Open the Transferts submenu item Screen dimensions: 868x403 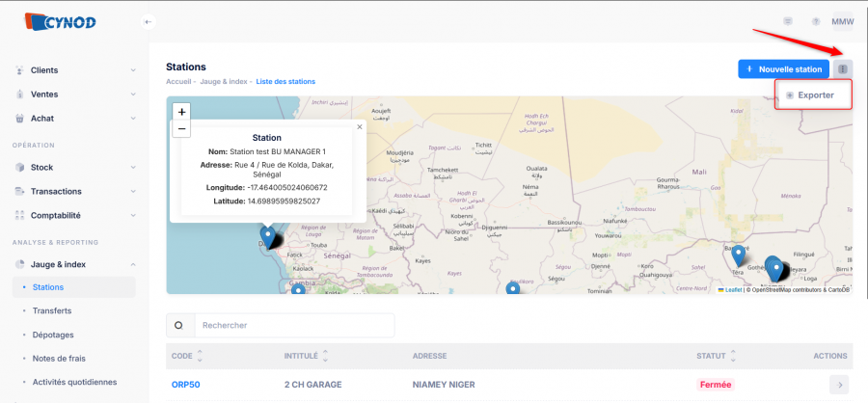point(52,310)
